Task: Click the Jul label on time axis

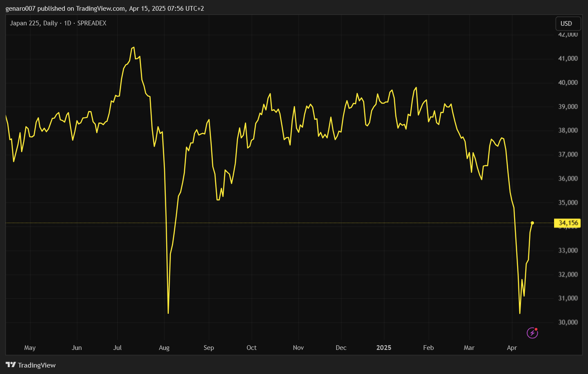Action: pyautogui.click(x=117, y=347)
